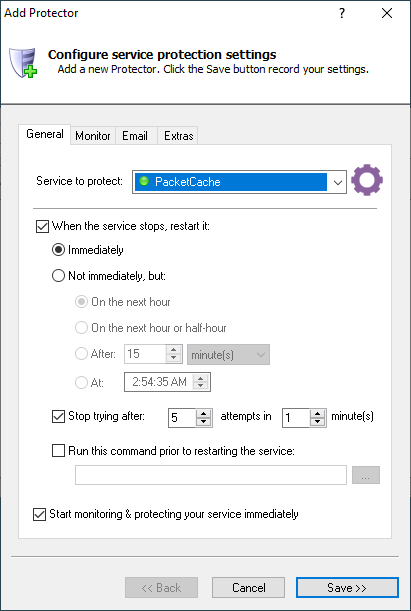Increase the stop trying attempts count
Image resolution: width=411 pixels, height=611 pixels.
[x=203, y=413]
